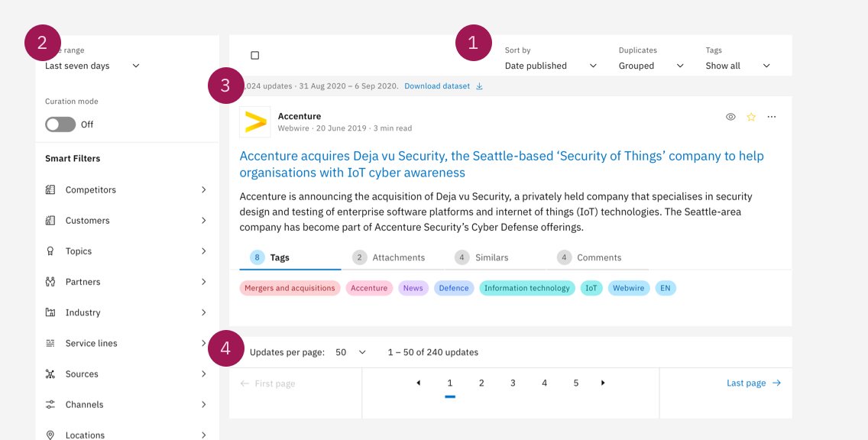Tick the select-all checkbox above the updates

pyautogui.click(x=255, y=55)
